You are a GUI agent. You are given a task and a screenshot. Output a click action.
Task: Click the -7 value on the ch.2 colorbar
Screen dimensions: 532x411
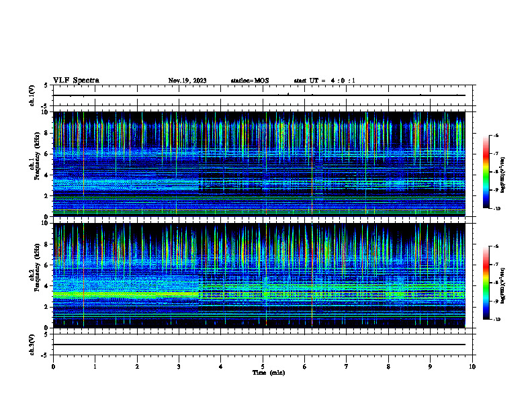[496, 265]
